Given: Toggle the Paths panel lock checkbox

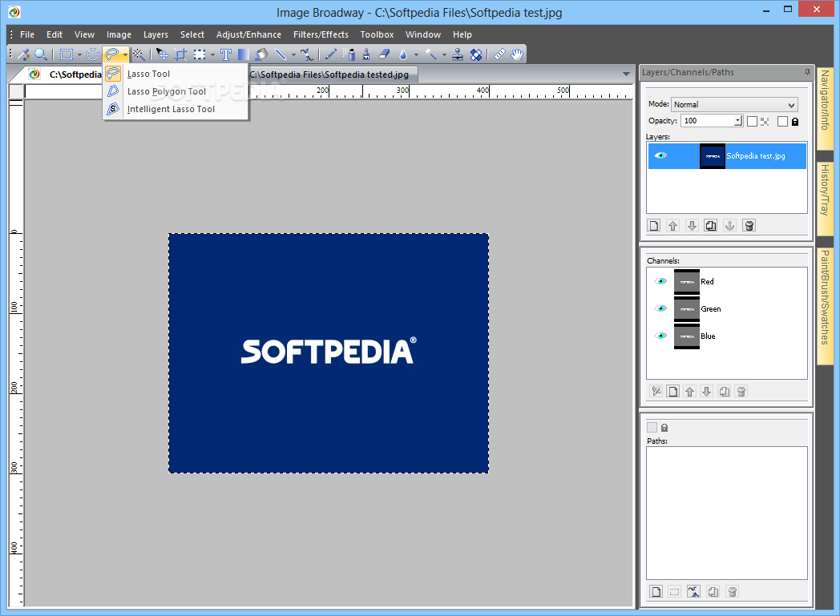Looking at the screenshot, I should pyautogui.click(x=652, y=427).
